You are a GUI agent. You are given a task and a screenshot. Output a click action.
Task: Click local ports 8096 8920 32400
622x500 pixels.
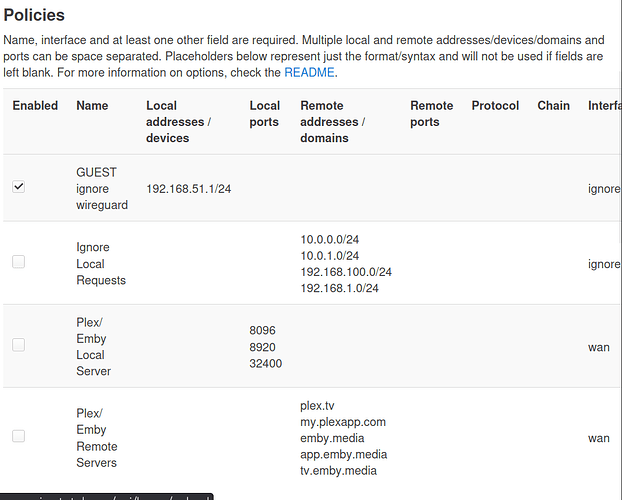tap(265, 346)
